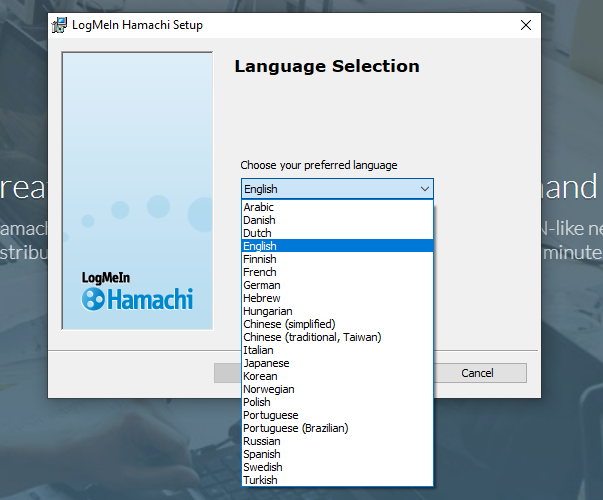
Task: Click the Cancel button
Action: [x=477, y=373]
